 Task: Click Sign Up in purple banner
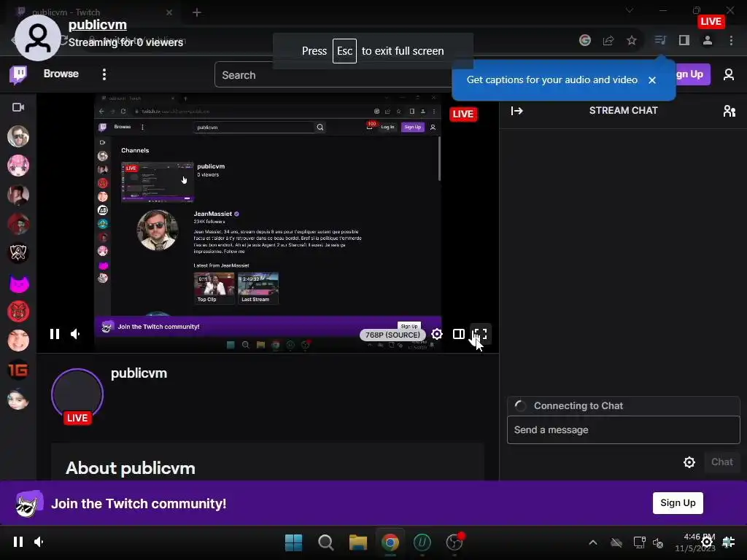coord(678,503)
